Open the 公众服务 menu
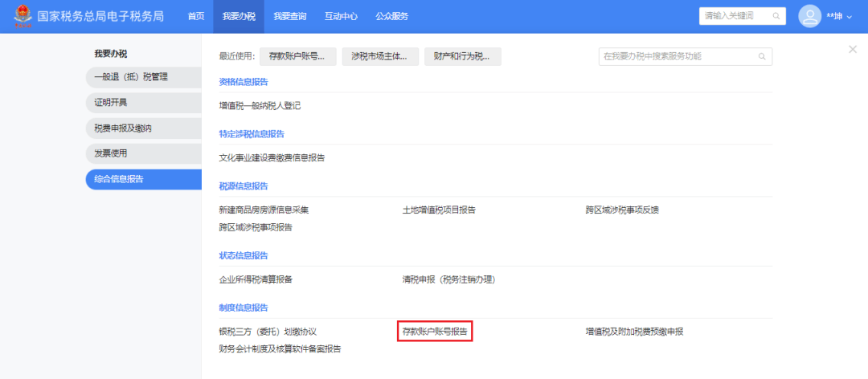Image resolution: width=868 pixels, height=379 pixels. click(392, 17)
